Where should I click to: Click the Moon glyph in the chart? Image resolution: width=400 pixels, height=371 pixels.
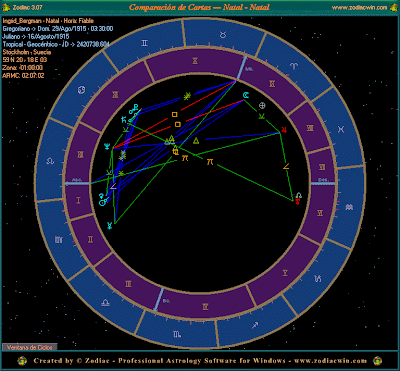(x=246, y=95)
